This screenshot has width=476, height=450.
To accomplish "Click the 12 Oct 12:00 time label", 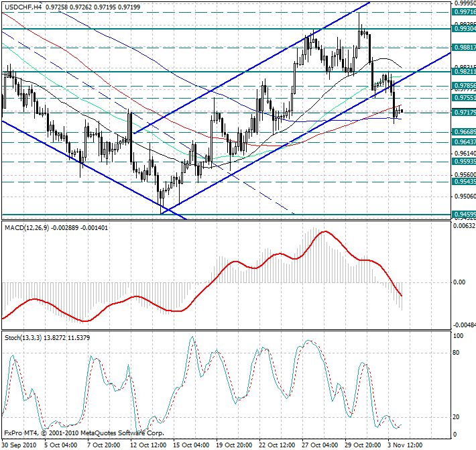I will coord(148,445).
